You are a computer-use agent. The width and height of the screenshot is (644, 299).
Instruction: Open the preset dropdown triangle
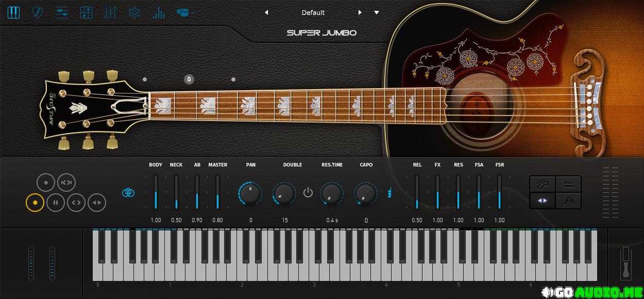pyautogui.click(x=377, y=12)
